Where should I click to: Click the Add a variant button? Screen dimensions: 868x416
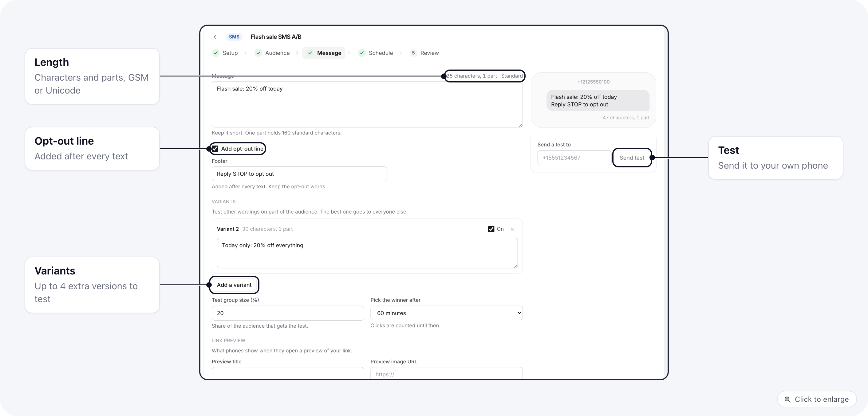234,285
